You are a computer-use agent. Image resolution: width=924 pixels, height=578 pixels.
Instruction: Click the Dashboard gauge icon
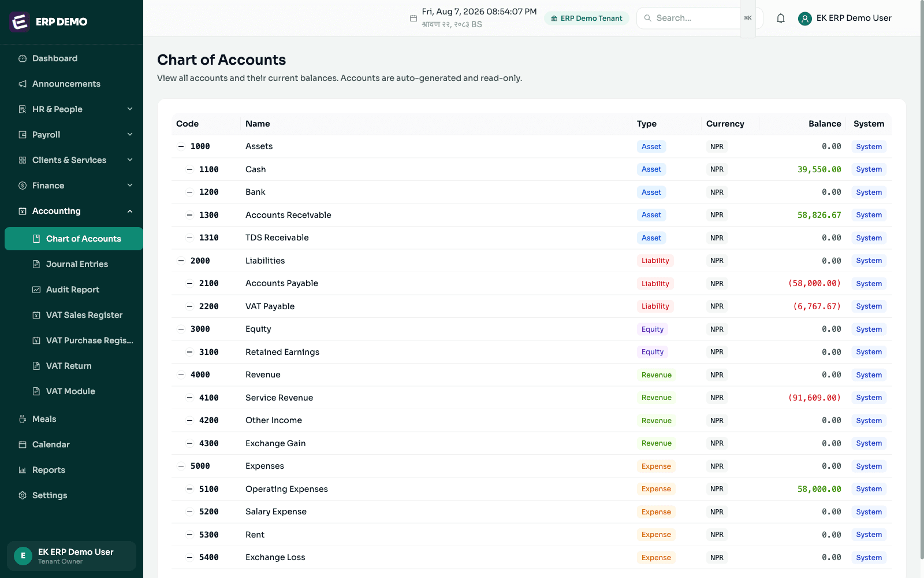coord(23,58)
